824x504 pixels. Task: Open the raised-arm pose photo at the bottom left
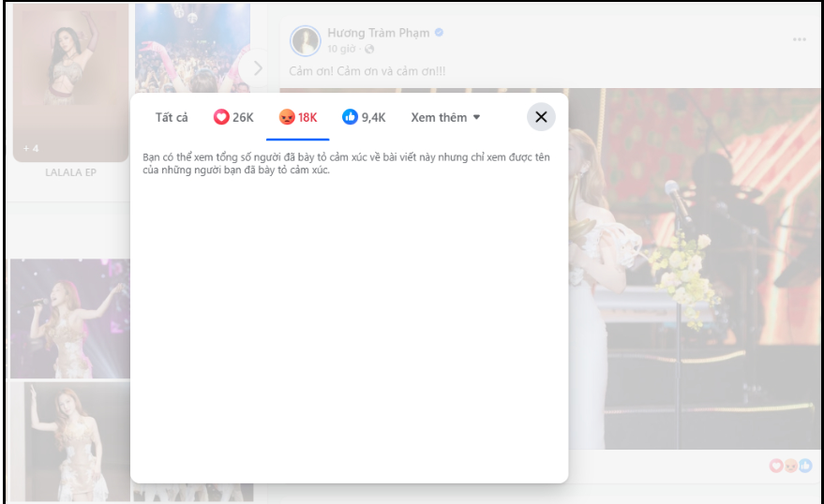coord(70,441)
